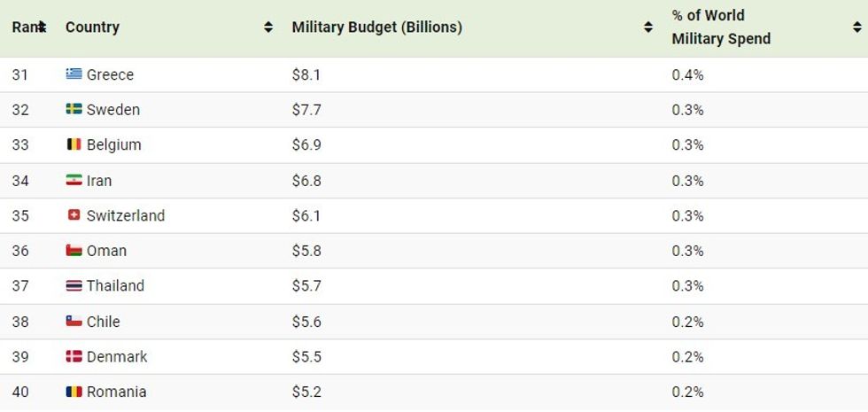The width and height of the screenshot is (868, 412).
Task: Click the Military Budget (Billions) header
Action: (376, 27)
